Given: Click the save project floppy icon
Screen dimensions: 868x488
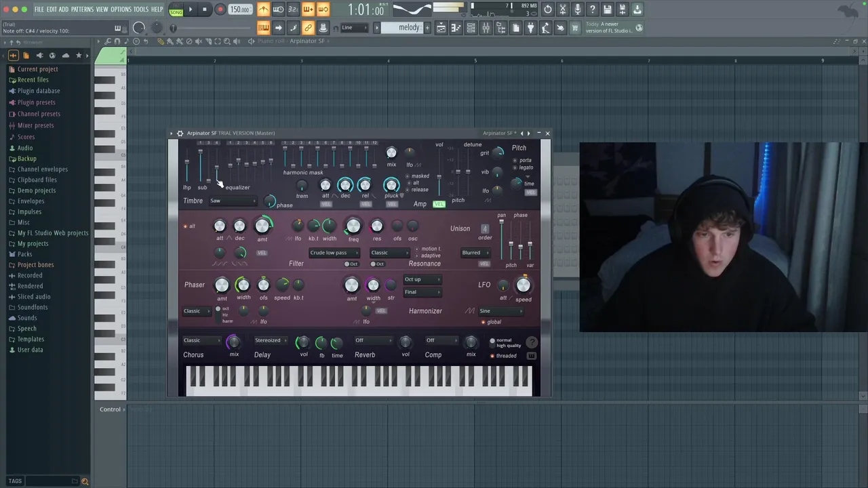Looking at the screenshot, I should point(607,9).
